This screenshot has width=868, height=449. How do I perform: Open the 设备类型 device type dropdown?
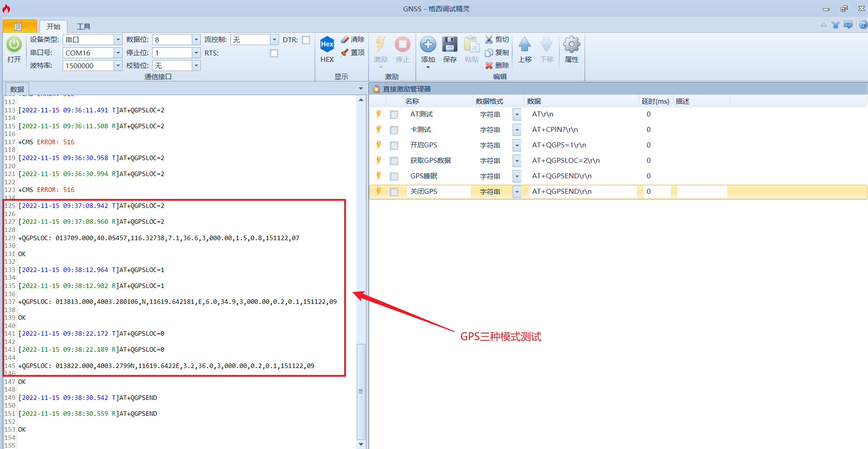pyautogui.click(x=118, y=40)
